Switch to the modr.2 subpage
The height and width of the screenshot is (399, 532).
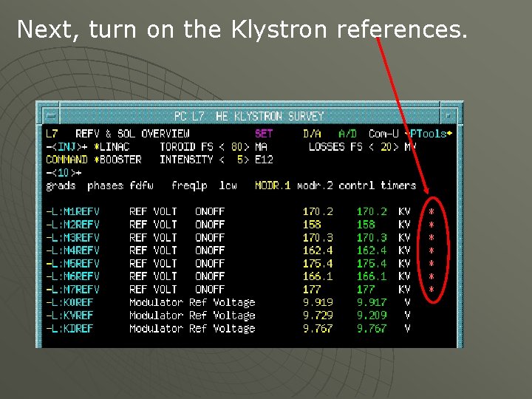click(315, 185)
